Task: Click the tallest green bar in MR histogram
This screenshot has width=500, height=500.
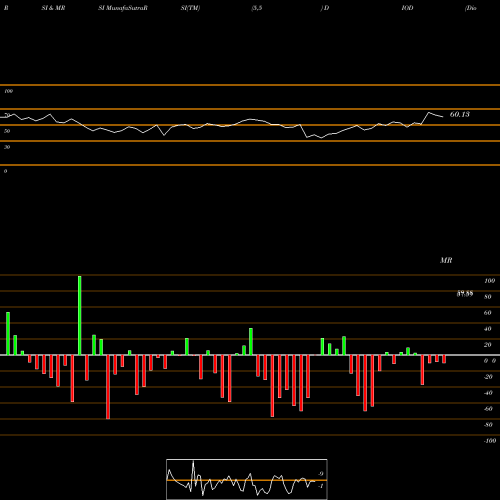Action: tap(80, 315)
